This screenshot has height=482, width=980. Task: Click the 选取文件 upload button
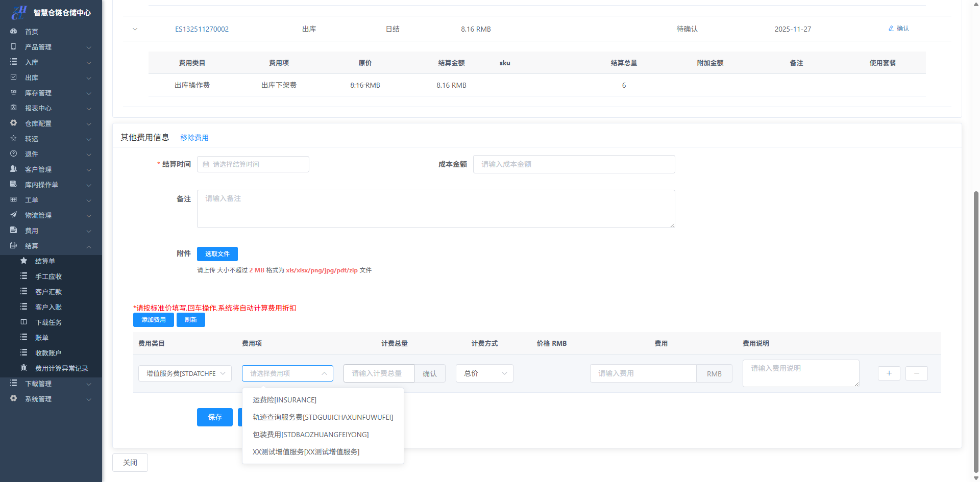pyautogui.click(x=217, y=253)
